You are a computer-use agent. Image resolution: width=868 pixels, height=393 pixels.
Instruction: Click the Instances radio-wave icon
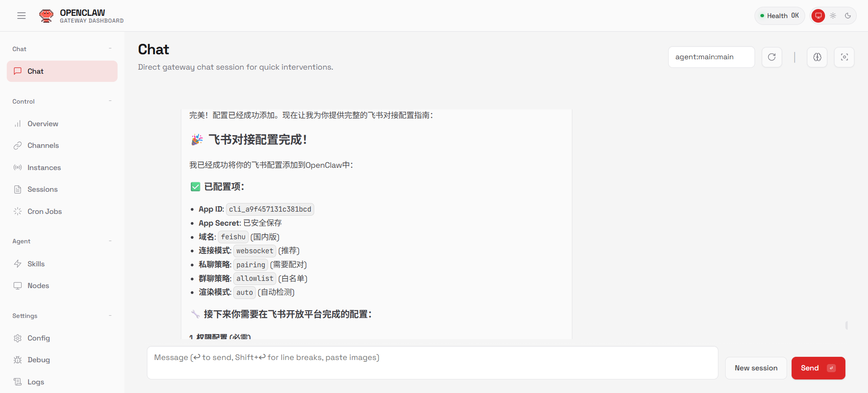pos(18,167)
